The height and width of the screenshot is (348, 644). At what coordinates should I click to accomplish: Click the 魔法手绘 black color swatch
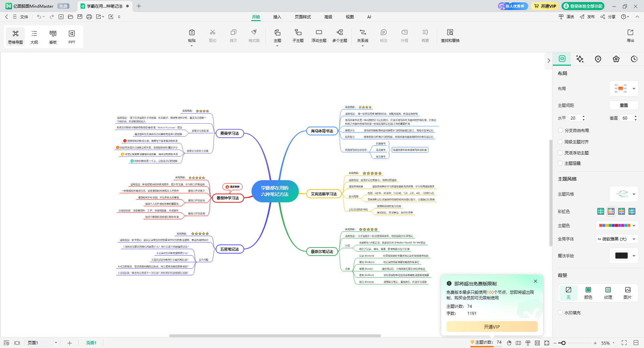[621, 256]
